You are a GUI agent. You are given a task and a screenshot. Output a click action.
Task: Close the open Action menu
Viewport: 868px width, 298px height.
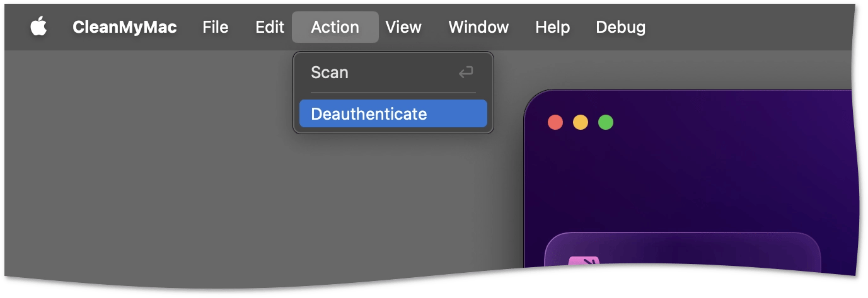pyautogui.click(x=335, y=27)
